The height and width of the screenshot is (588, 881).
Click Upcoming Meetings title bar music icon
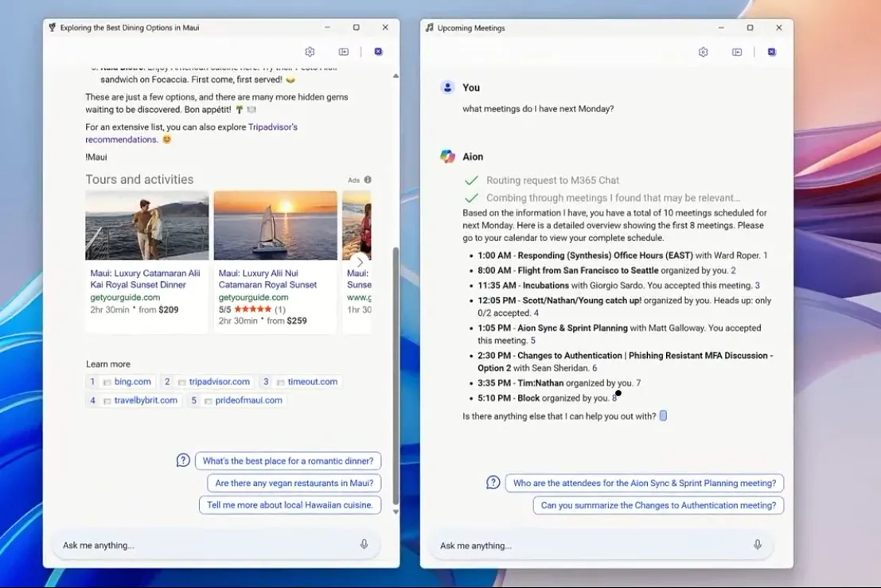(x=429, y=28)
